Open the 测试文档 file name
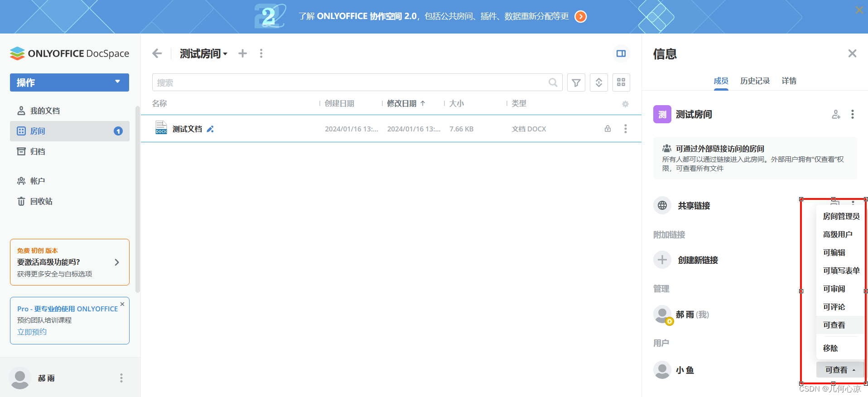 (187, 129)
